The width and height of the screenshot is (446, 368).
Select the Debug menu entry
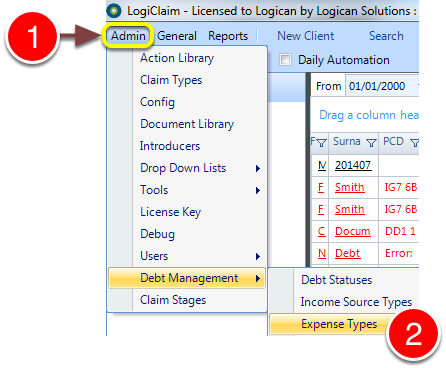point(187,234)
